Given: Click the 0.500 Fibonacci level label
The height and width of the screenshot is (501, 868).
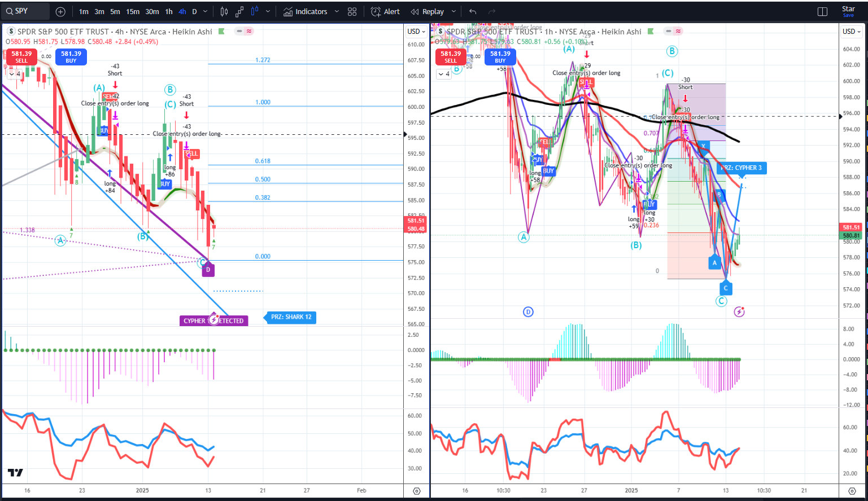Looking at the screenshot, I should 263,179.
